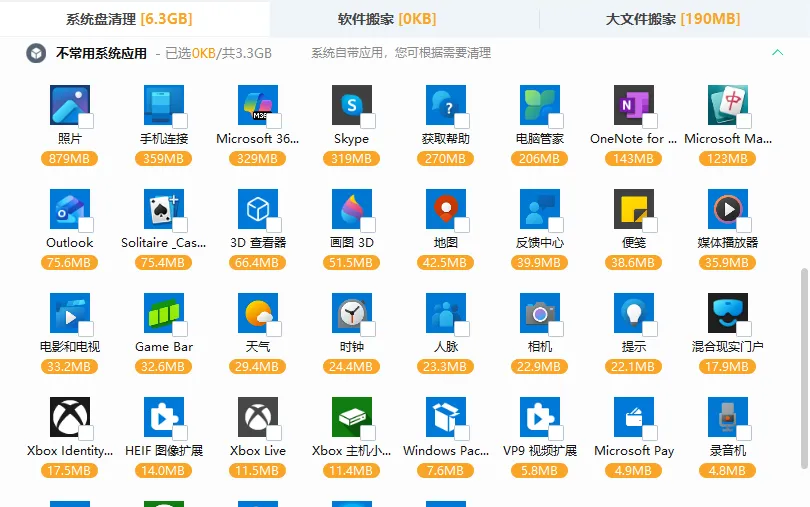This screenshot has height=507, width=810.
Task: Click the 地图 app icon
Action: (446, 209)
